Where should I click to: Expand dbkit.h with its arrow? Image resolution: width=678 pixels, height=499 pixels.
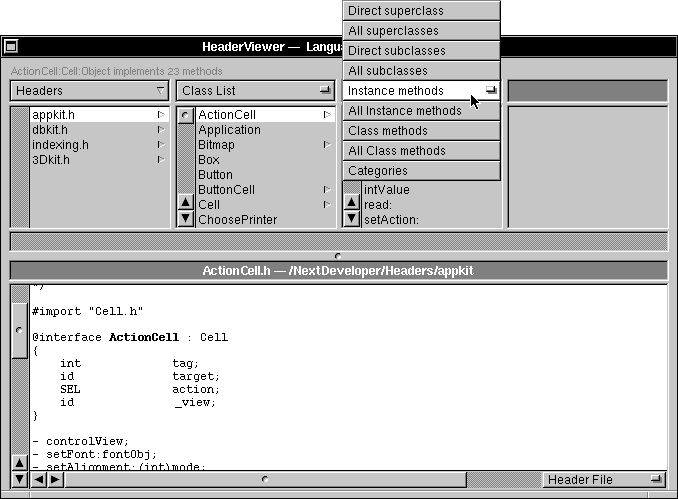161,130
